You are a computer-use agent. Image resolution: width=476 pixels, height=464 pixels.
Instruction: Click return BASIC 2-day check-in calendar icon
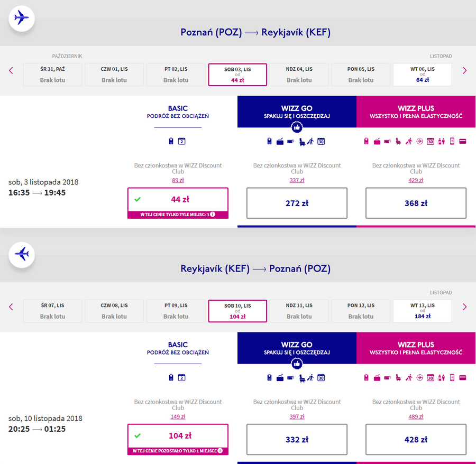coord(181,377)
